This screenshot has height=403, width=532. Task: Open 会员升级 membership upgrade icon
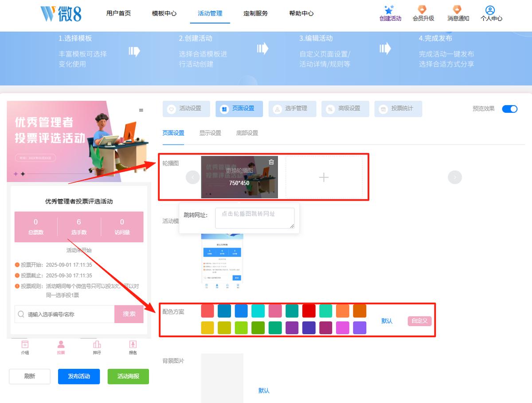pos(423,10)
